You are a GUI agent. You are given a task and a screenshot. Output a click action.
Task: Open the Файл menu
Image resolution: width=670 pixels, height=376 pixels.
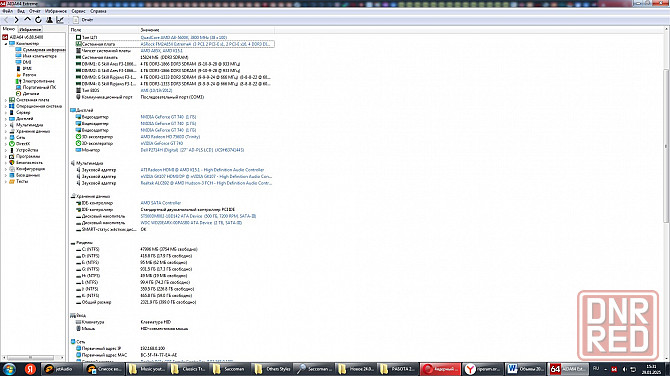[x=7, y=11]
